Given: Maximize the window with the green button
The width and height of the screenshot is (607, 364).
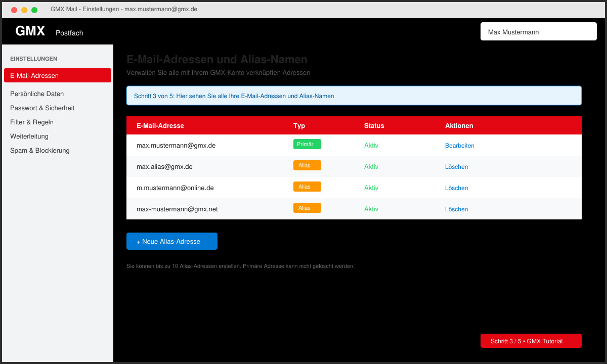Looking at the screenshot, I should click(34, 10).
